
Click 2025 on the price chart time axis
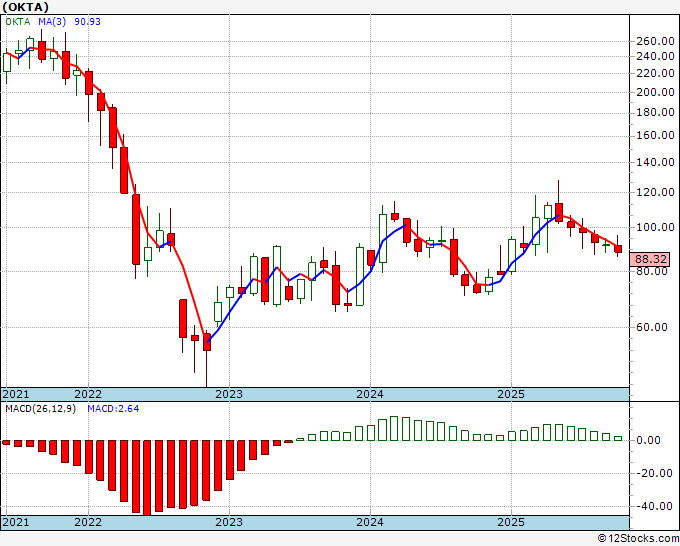click(511, 394)
